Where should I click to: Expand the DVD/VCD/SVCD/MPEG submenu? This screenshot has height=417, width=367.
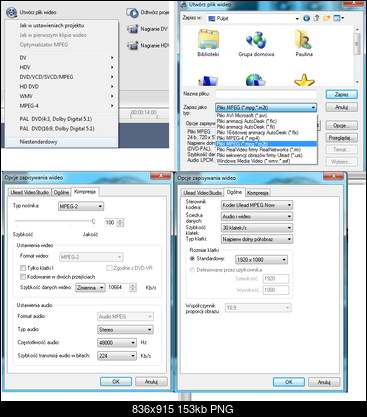click(62, 77)
